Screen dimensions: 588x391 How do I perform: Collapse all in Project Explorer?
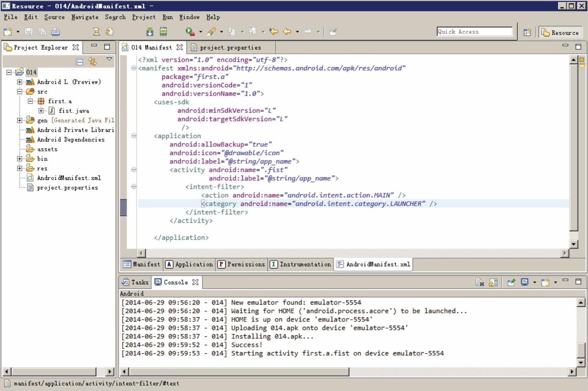pyautogui.click(x=79, y=61)
